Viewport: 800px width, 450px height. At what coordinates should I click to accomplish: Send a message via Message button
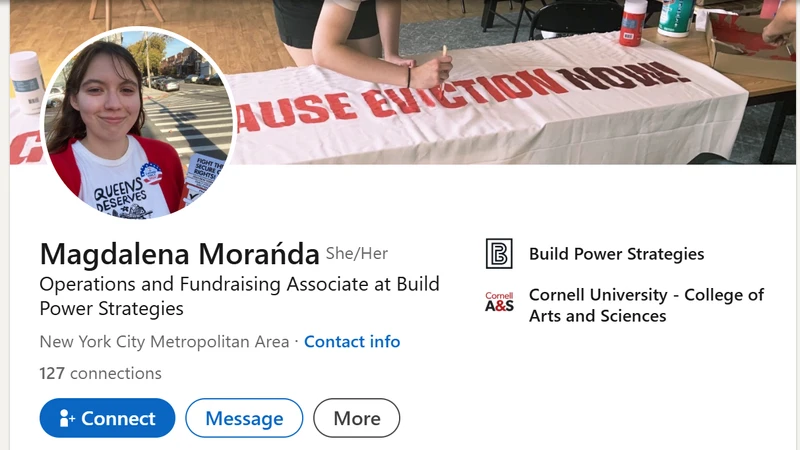click(244, 418)
